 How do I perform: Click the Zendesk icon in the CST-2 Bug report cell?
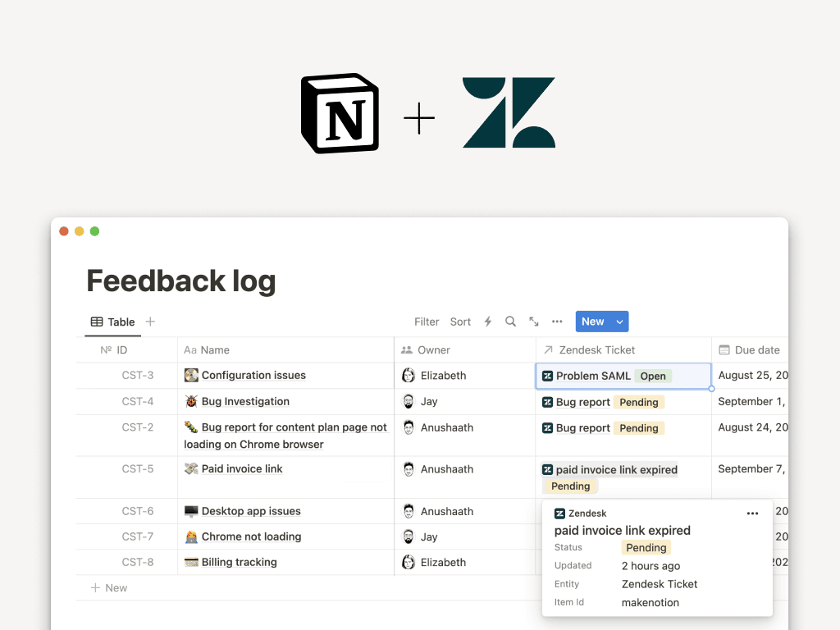click(547, 428)
